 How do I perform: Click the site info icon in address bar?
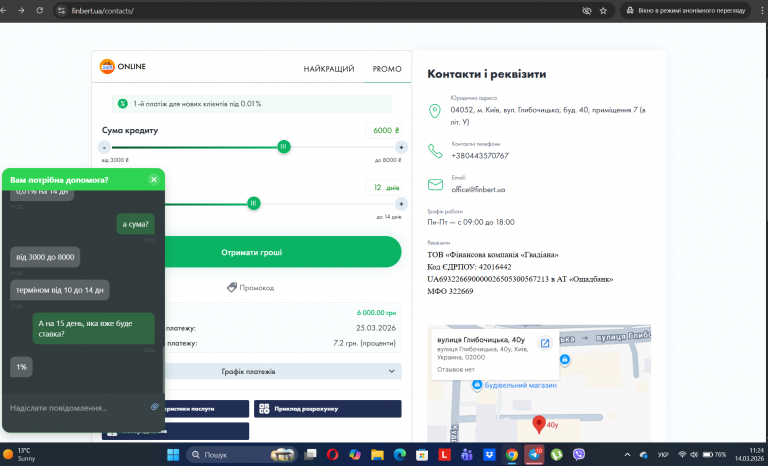[61, 10]
